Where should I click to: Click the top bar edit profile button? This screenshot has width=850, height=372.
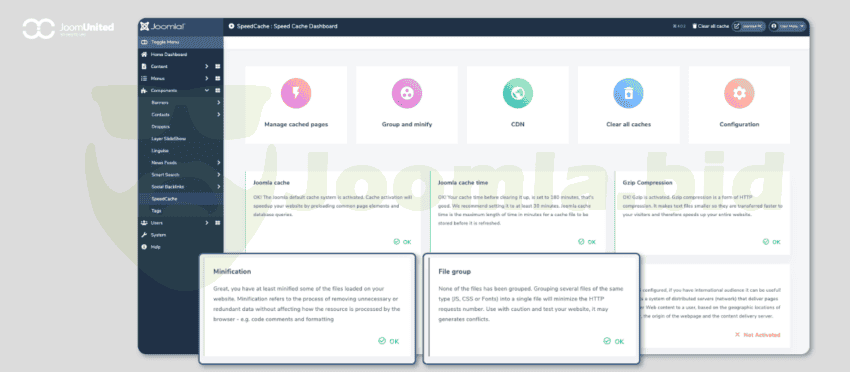(x=749, y=26)
